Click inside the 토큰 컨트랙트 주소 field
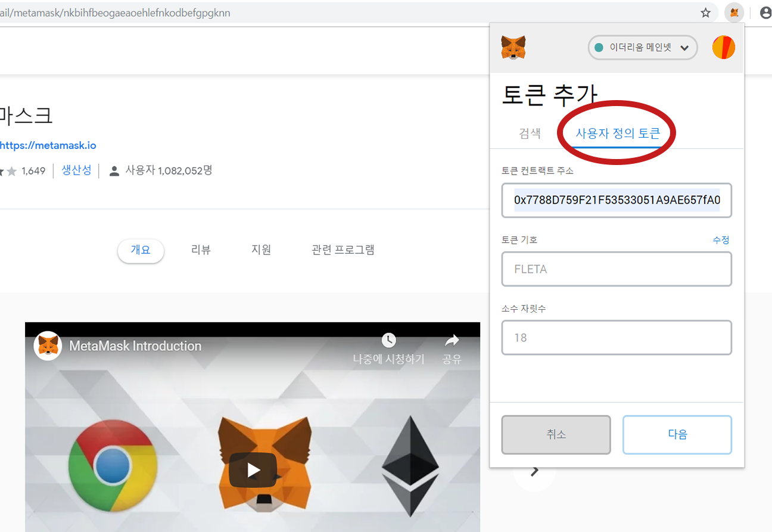Image resolution: width=772 pixels, height=532 pixels. click(x=617, y=200)
